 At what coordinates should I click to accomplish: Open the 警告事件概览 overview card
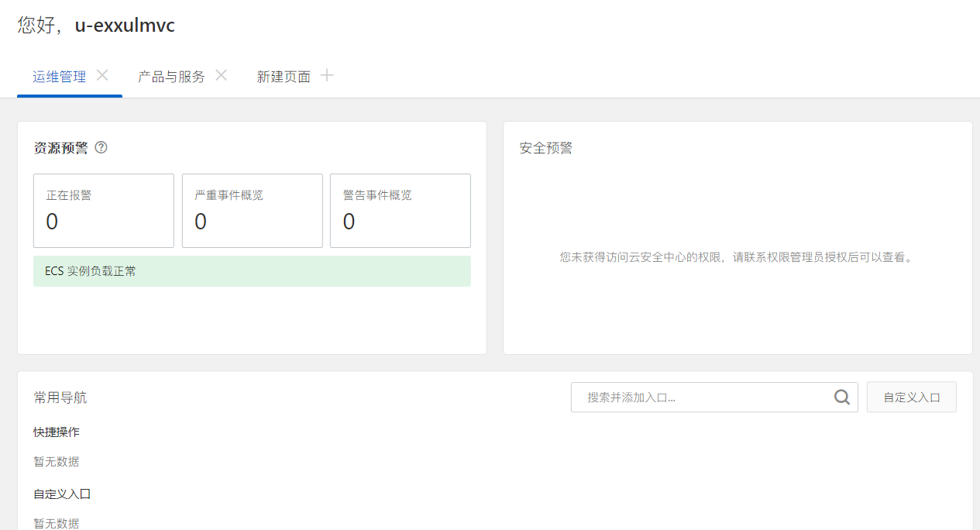[x=400, y=210]
